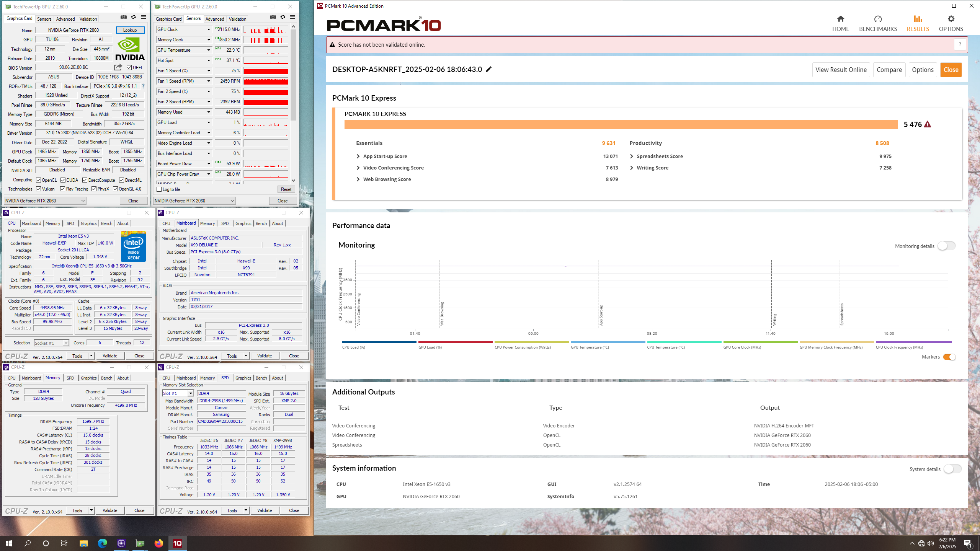Viewport: 980px width, 551px height.
Task: Open PCMark Options gear
Action: pos(951,23)
